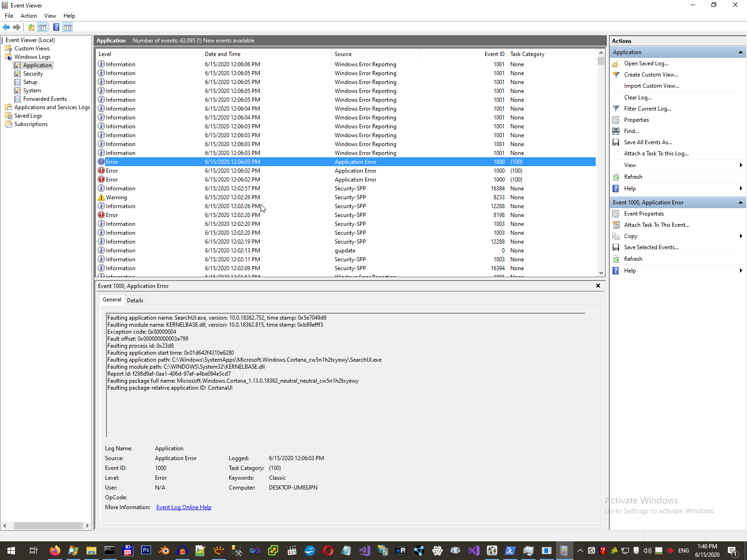Click Refresh icon under Application section
747x560 pixels.
tap(616, 177)
